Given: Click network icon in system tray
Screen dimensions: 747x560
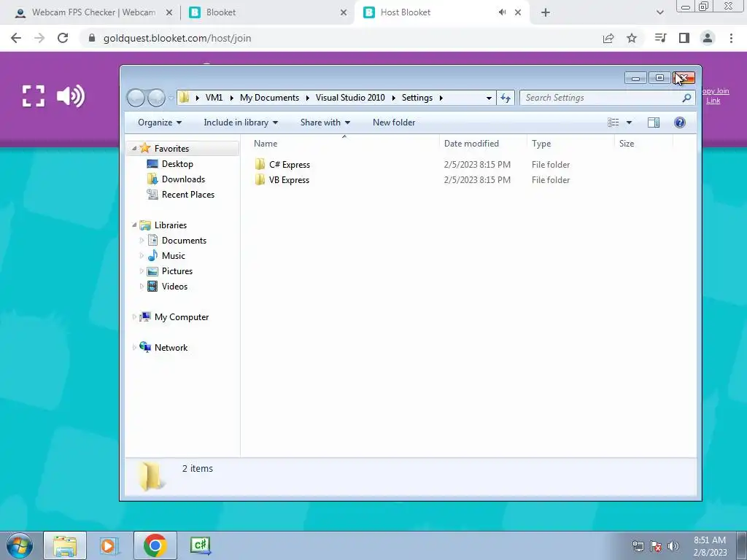Looking at the screenshot, I should pos(638,546).
